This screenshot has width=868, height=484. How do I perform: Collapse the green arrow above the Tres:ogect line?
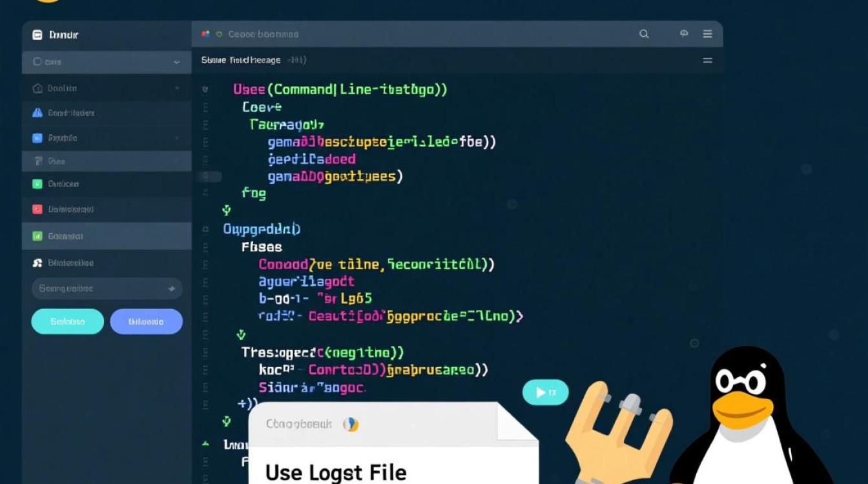(x=241, y=334)
